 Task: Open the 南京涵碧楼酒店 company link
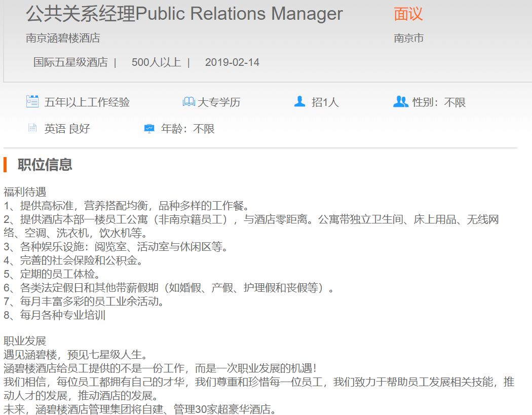(63, 38)
